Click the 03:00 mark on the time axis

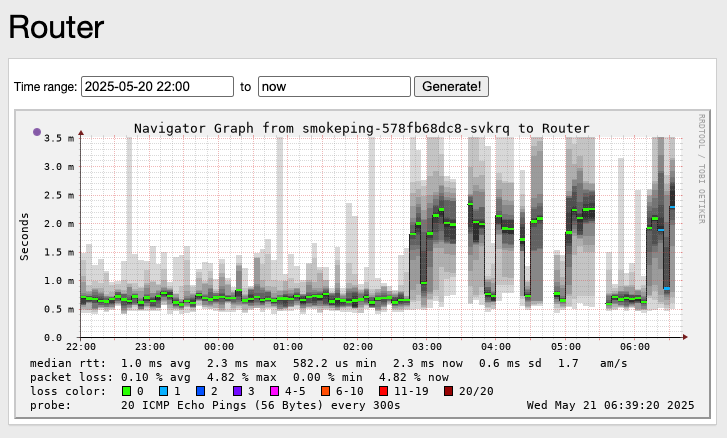coord(427,346)
